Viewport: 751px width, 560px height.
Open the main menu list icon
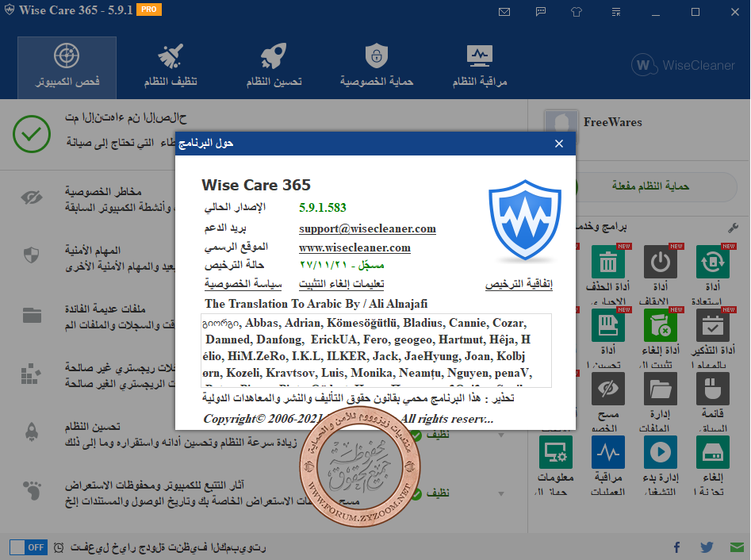click(x=616, y=12)
